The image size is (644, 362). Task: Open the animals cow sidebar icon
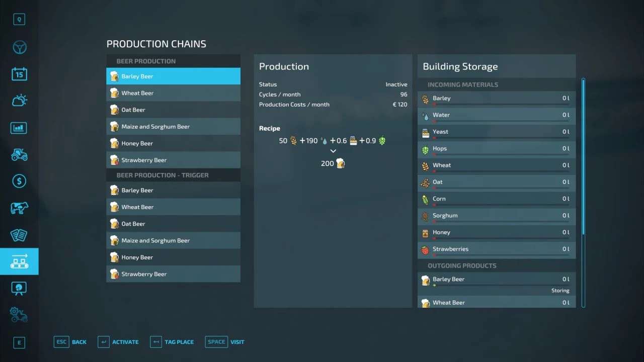click(x=19, y=208)
